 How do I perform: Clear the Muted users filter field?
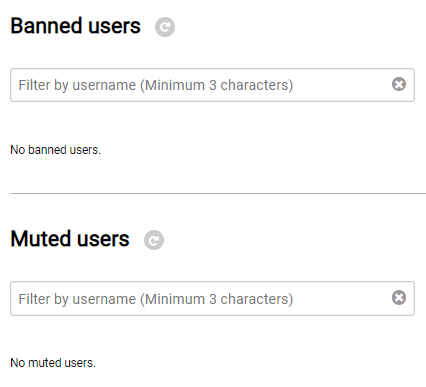point(399,298)
